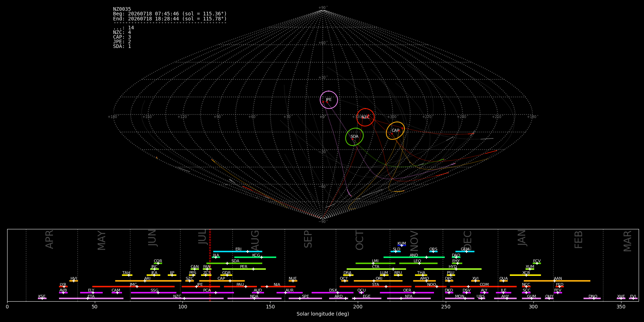Click the 150 tick on solar longitude axis

(270, 307)
